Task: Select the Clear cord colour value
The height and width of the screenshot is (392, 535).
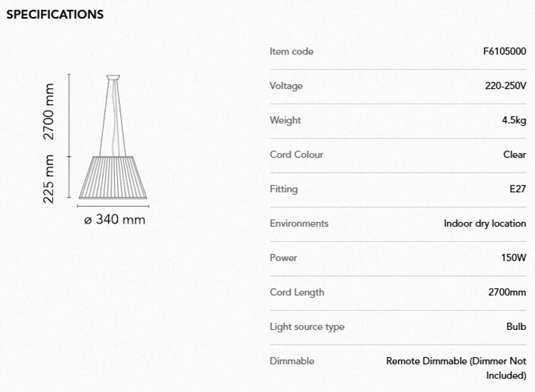Action: (x=515, y=155)
